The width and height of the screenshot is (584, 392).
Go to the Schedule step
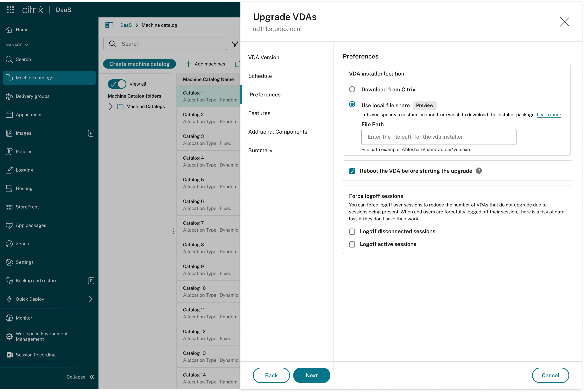[260, 76]
